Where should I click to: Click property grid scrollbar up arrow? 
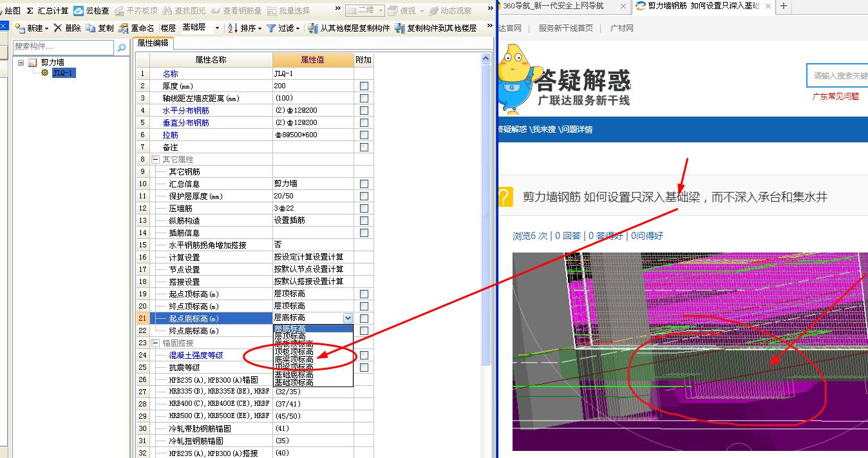(x=486, y=59)
